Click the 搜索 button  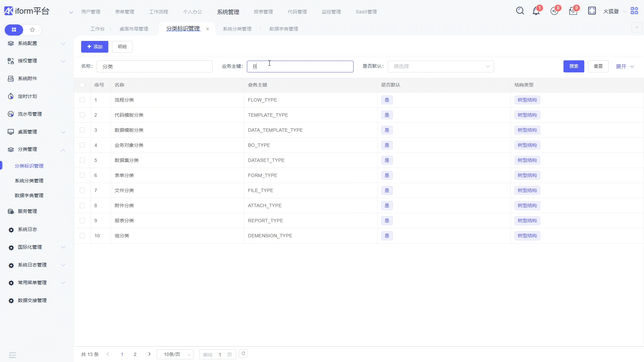pyautogui.click(x=574, y=66)
